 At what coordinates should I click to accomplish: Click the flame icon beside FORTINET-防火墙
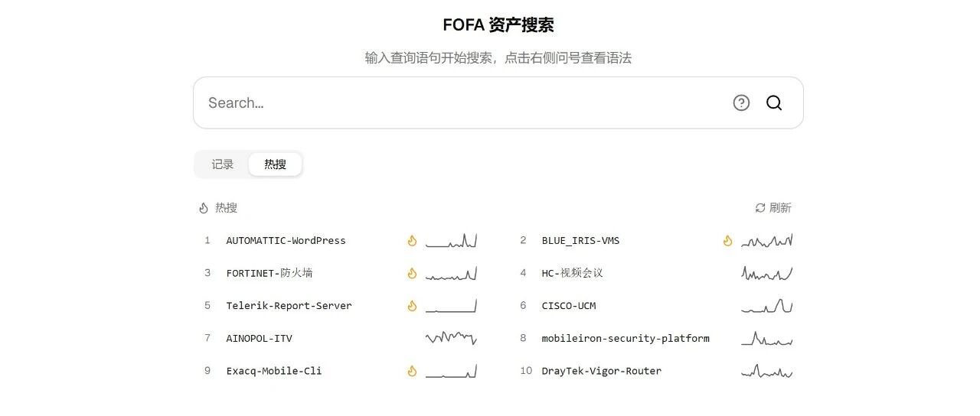tap(412, 273)
